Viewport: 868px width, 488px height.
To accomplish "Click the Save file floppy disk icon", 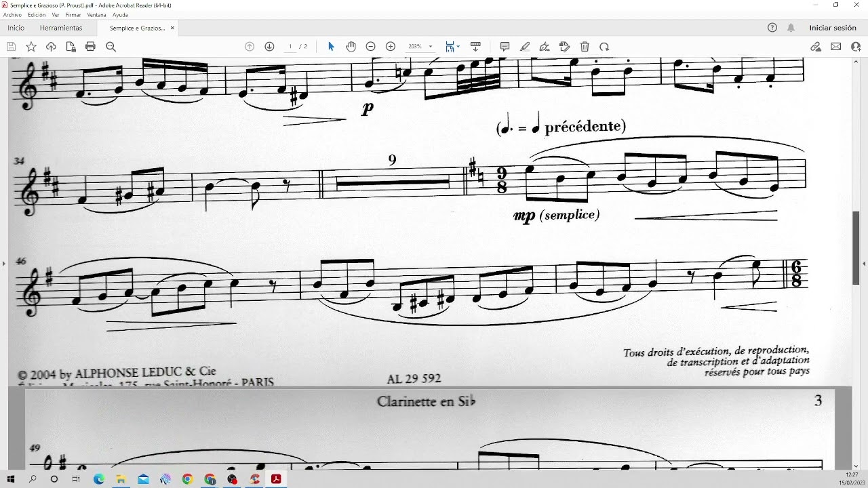I will (x=11, y=47).
